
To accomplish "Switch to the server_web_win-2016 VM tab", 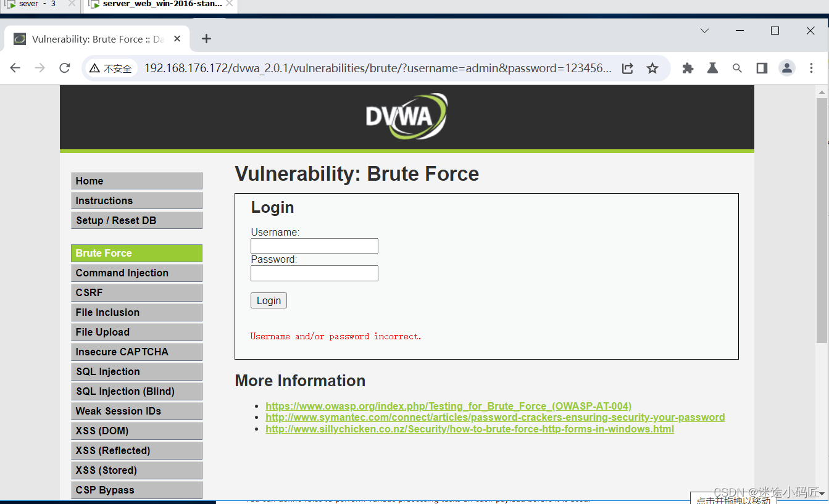I will coord(160,5).
